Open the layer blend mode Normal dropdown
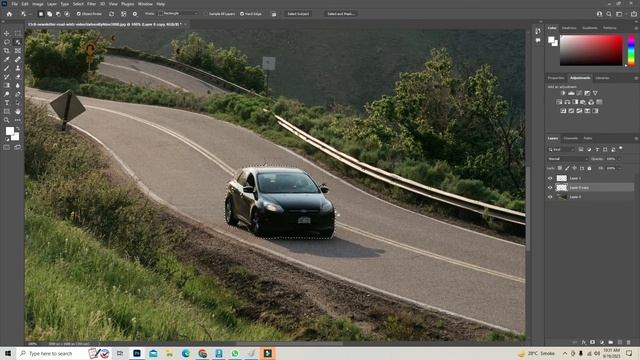The height and width of the screenshot is (360, 640). click(x=567, y=159)
